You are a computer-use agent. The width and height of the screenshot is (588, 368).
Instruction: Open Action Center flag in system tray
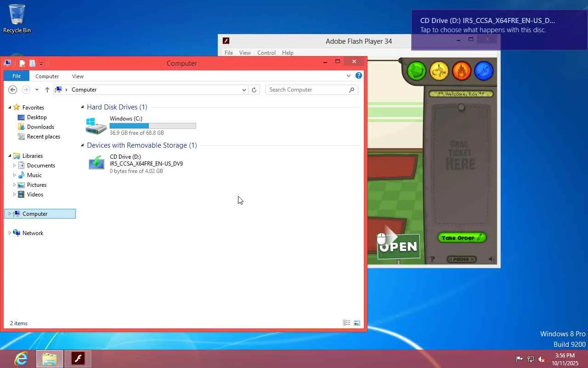point(520,359)
